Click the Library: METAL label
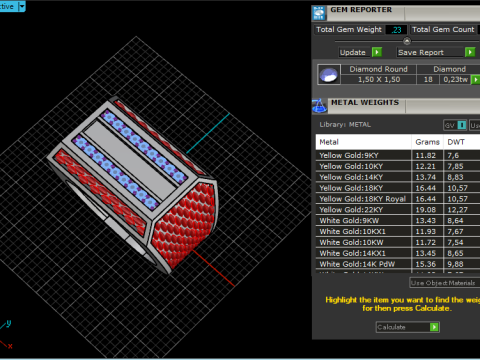The image size is (480, 360). point(345,125)
